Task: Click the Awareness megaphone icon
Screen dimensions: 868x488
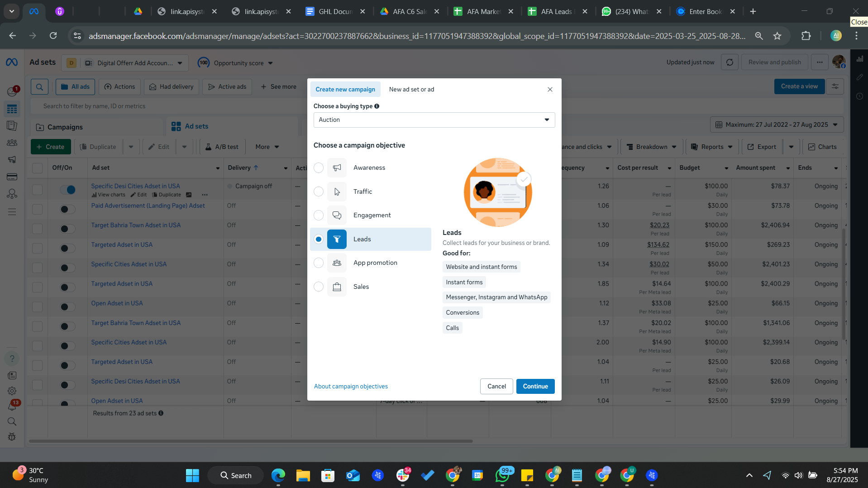Action: click(337, 167)
